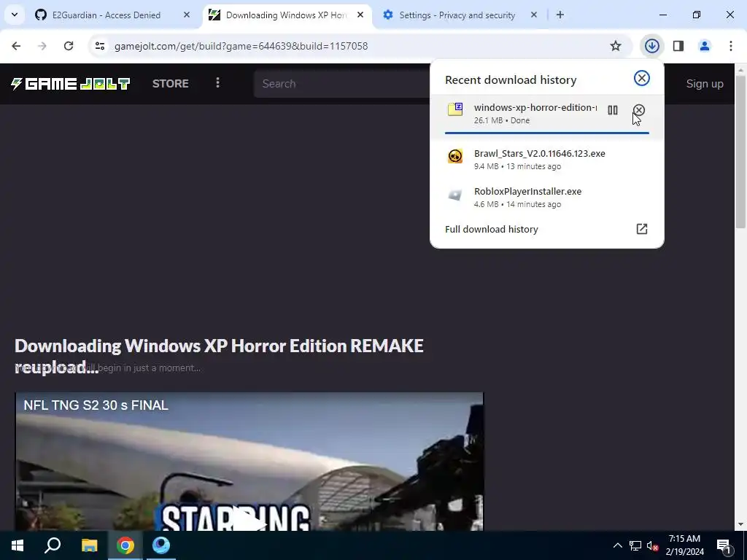Close the E2Guardian Access Denied tab
747x560 pixels.
pyautogui.click(x=187, y=15)
